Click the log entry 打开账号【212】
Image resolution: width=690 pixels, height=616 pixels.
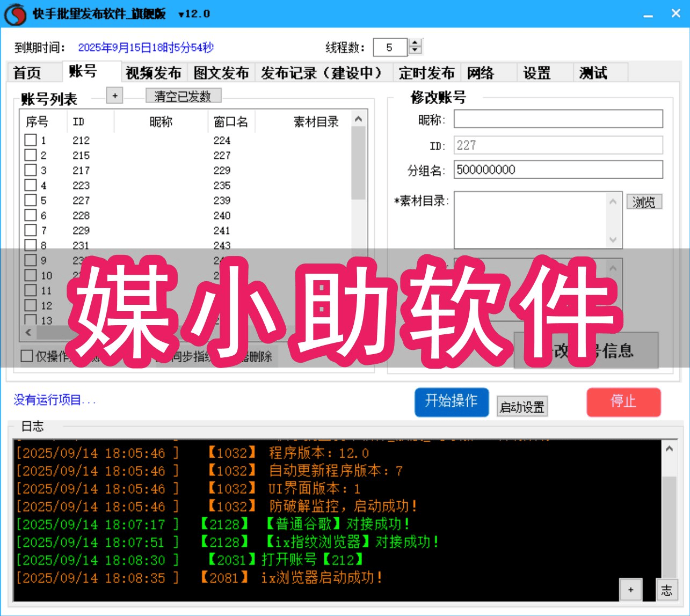click(x=313, y=560)
